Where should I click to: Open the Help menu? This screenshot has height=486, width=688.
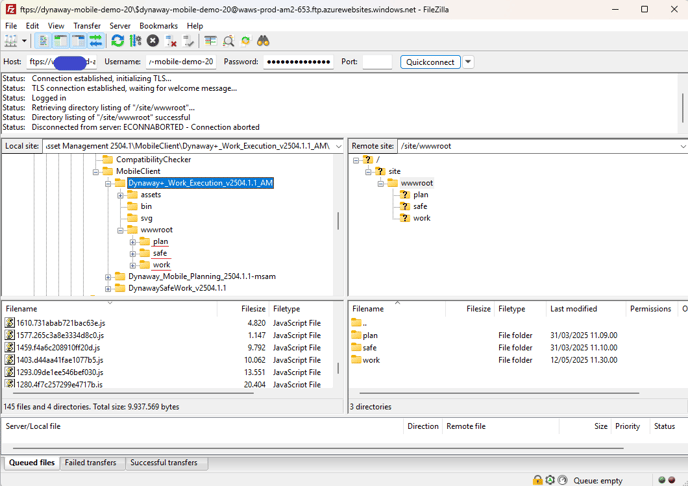(x=195, y=26)
